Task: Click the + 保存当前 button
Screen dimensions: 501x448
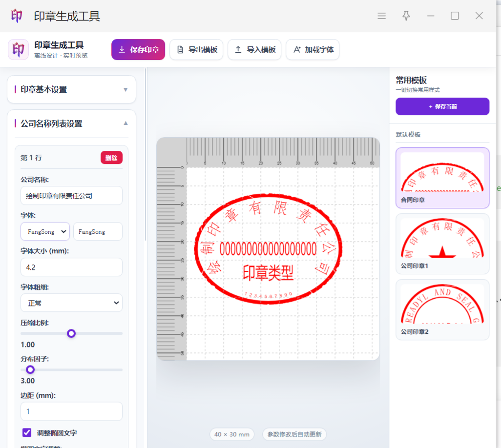Action: pyautogui.click(x=442, y=106)
